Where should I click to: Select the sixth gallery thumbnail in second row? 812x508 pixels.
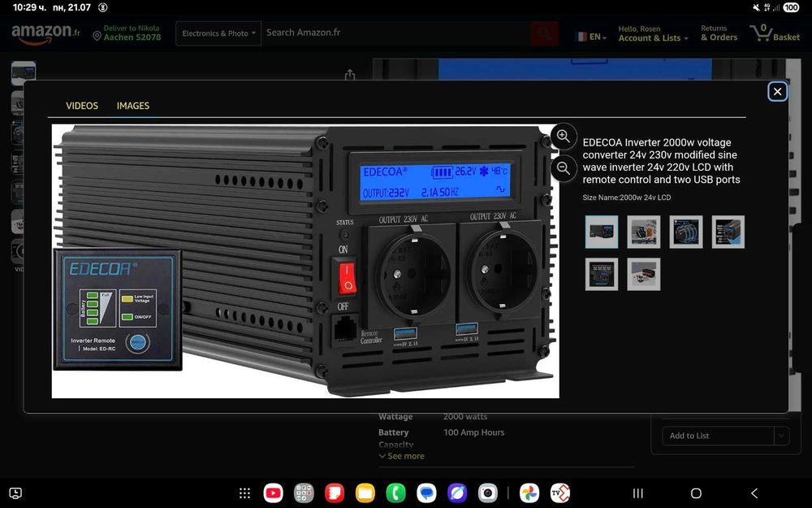[x=644, y=274]
